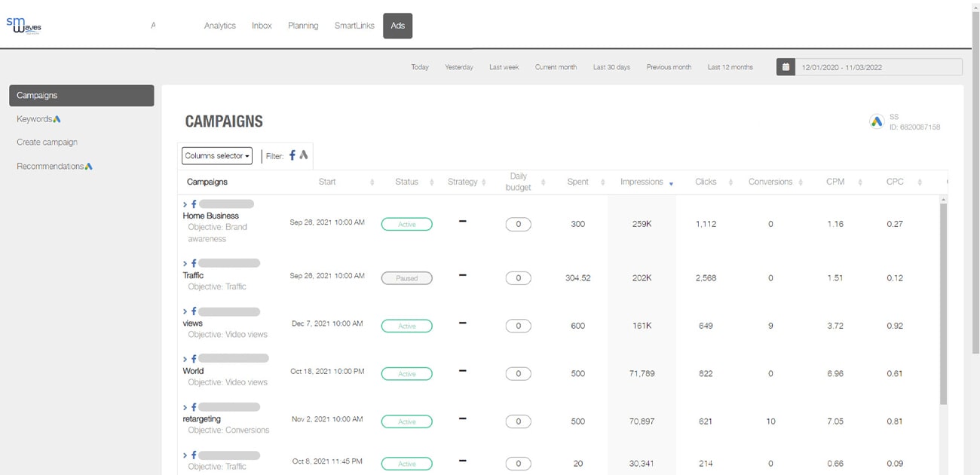Screen dimensions: 980x475
Task: Select the Ads tab
Action: [397, 26]
